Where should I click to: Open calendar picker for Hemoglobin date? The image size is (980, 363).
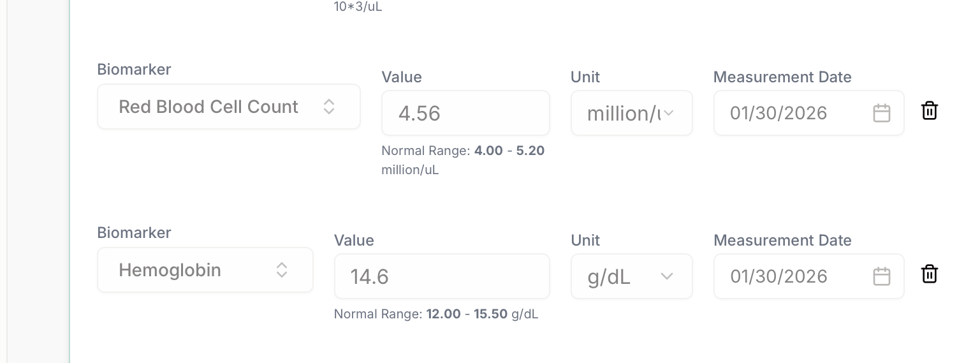coord(881,277)
